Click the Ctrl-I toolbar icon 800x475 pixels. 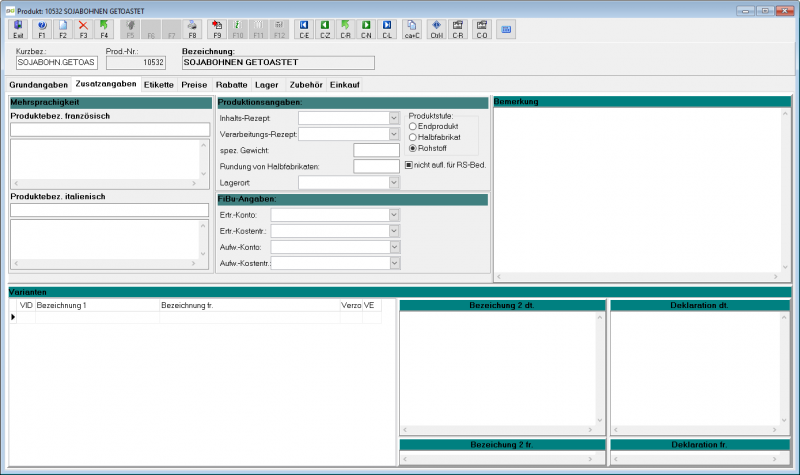pos(437,29)
